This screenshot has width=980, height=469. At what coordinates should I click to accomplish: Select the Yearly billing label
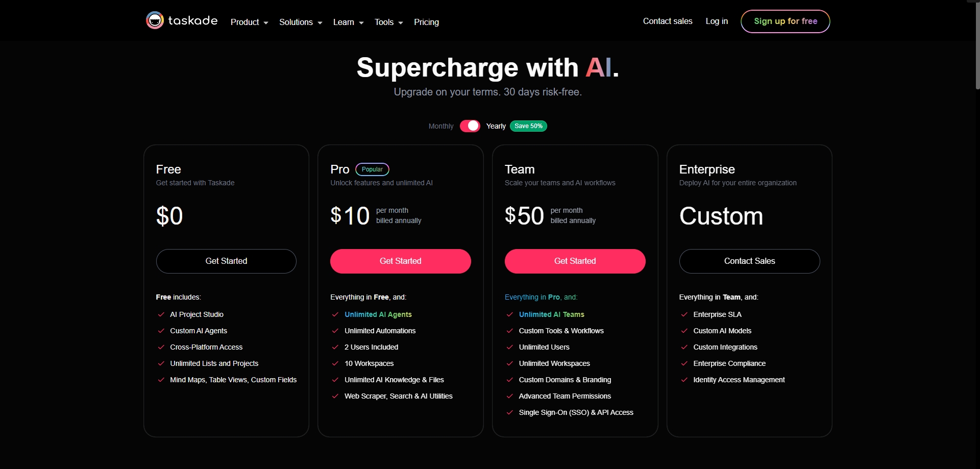point(496,127)
